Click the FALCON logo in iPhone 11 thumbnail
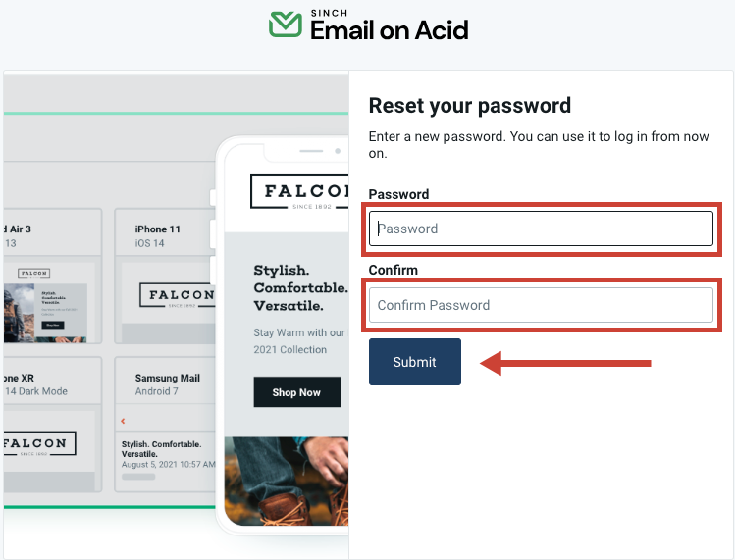The height and width of the screenshot is (560, 735). point(176,295)
